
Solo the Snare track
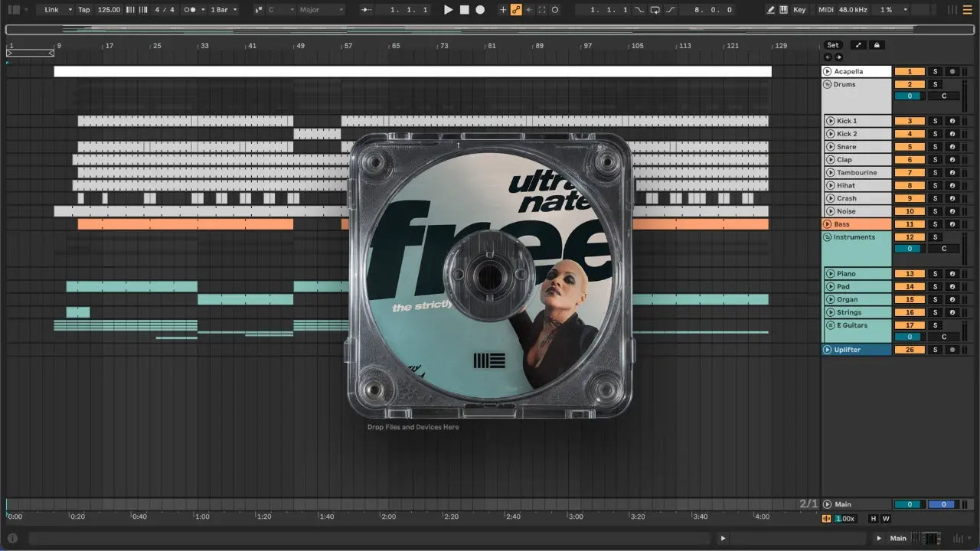[x=935, y=147]
